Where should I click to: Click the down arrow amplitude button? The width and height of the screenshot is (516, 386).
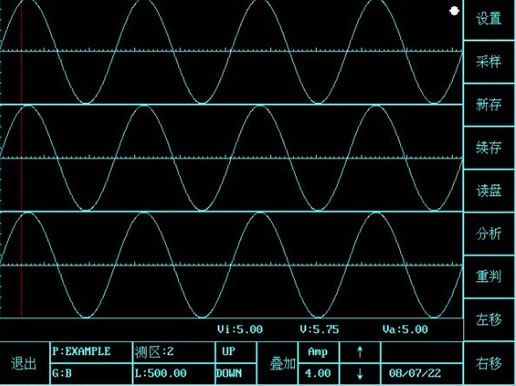pos(360,374)
